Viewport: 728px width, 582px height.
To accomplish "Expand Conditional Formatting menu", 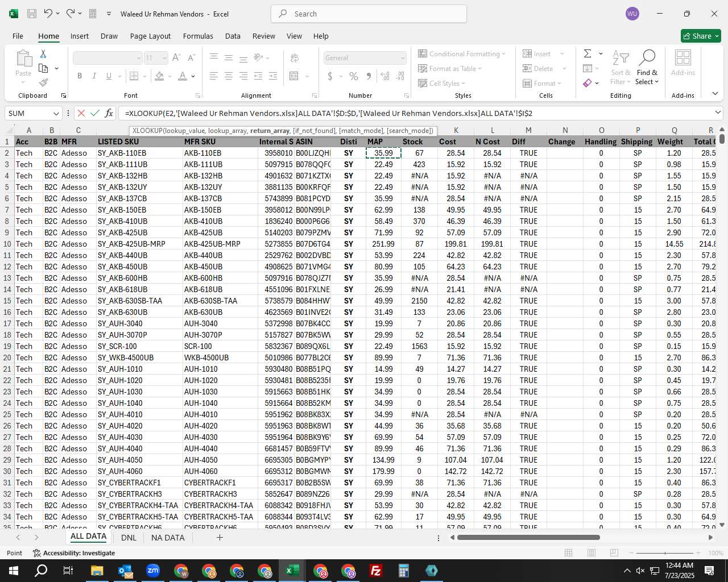I will 462,53.
